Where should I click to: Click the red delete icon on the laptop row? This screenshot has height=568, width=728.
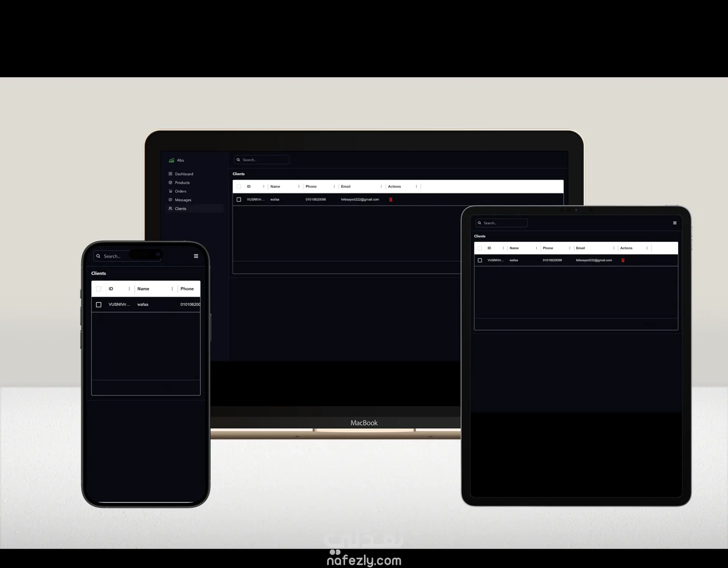point(391,199)
